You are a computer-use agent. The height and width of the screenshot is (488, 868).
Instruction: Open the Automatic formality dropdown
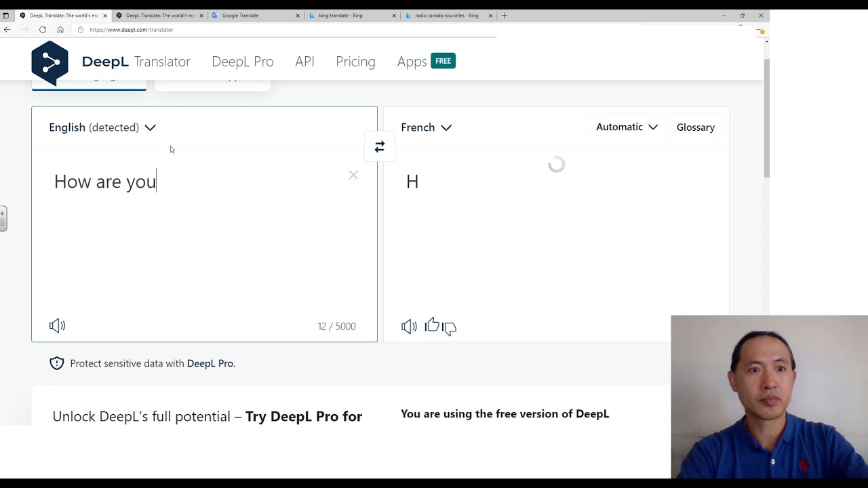(x=627, y=127)
